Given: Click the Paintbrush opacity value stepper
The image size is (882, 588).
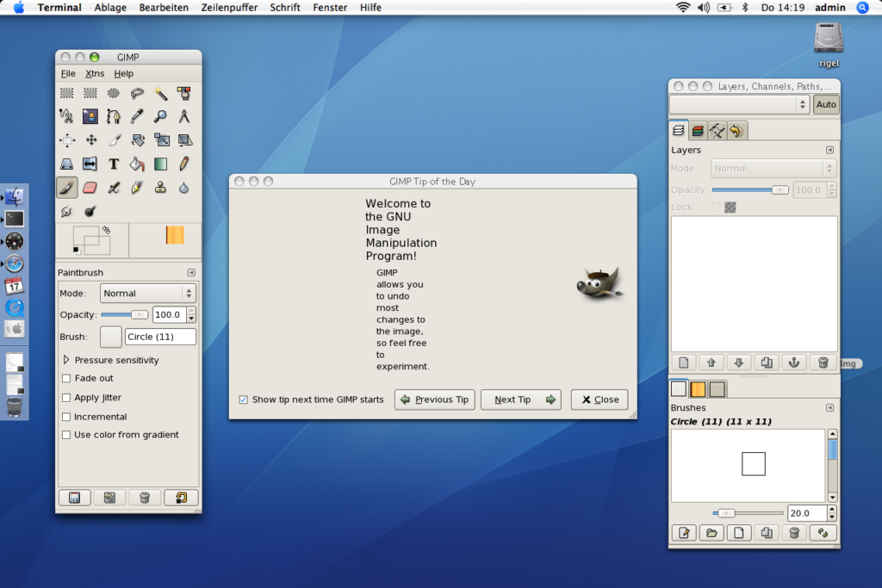Looking at the screenshot, I should 191,315.
